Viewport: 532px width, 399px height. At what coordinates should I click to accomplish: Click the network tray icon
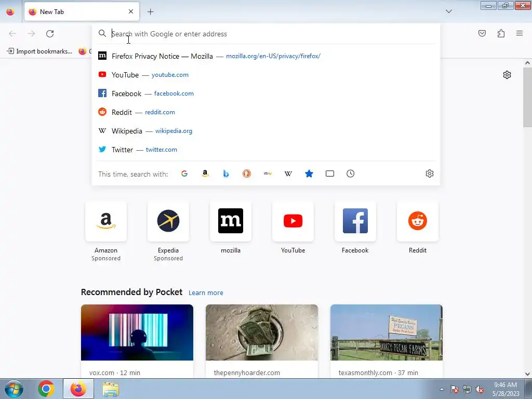point(467,390)
